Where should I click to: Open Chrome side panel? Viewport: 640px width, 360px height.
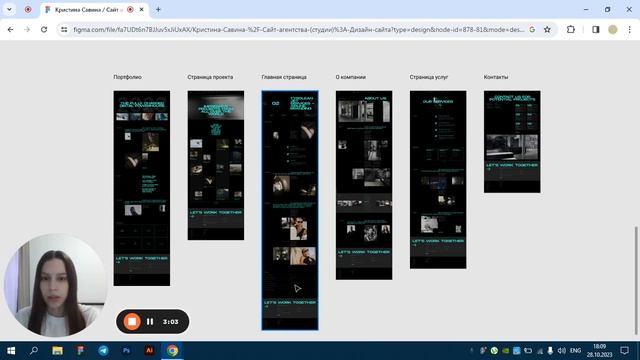596,29
